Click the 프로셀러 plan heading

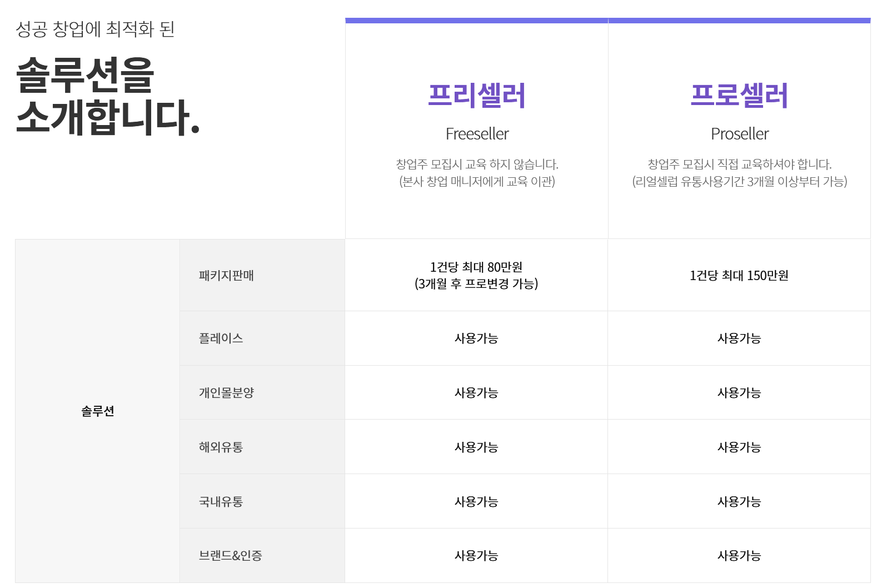(739, 95)
